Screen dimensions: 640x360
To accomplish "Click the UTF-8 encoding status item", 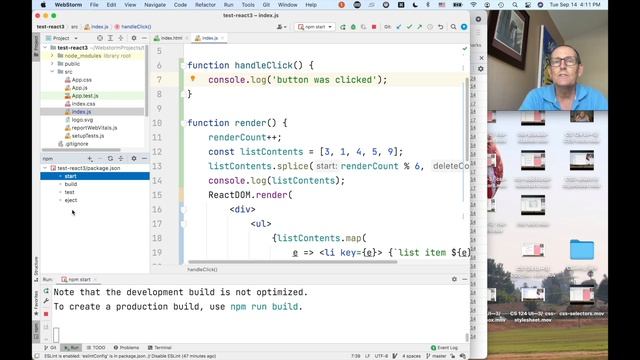I will [381, 356].
